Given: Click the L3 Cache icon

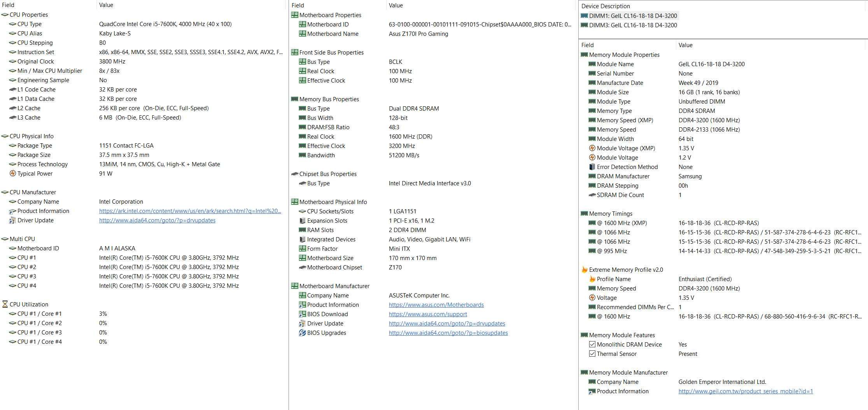Looking at the screenshot, I should (12, 118).
